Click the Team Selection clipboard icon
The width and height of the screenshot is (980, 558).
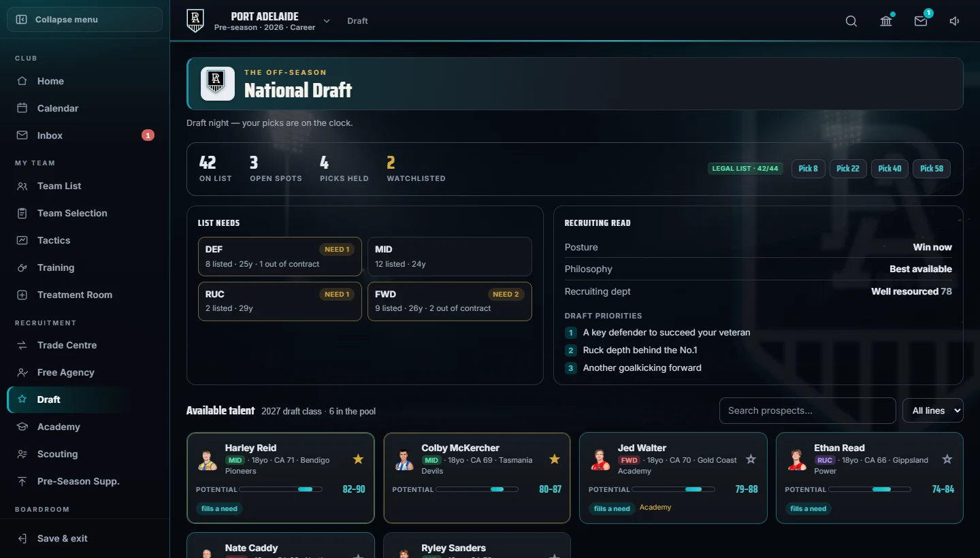point(22,213)
